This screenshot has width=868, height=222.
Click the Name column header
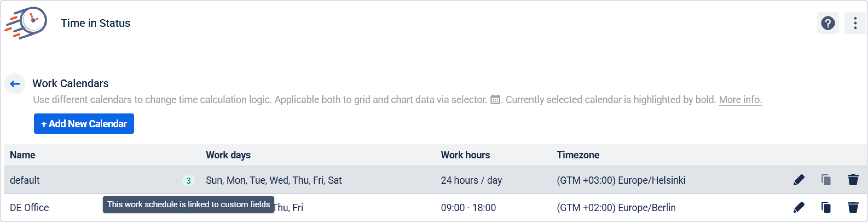[x=23, y=155]
